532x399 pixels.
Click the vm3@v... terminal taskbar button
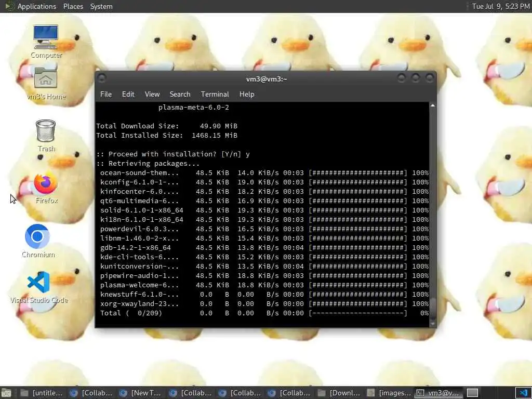[x=438, y=393]
